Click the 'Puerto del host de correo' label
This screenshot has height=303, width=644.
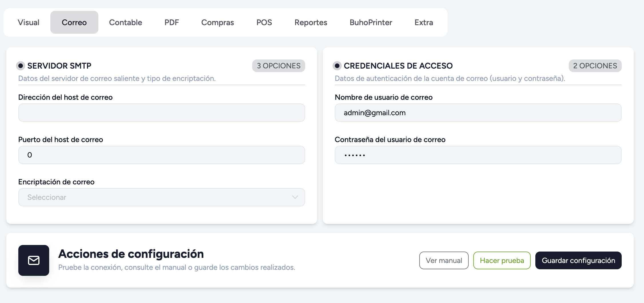61,139
